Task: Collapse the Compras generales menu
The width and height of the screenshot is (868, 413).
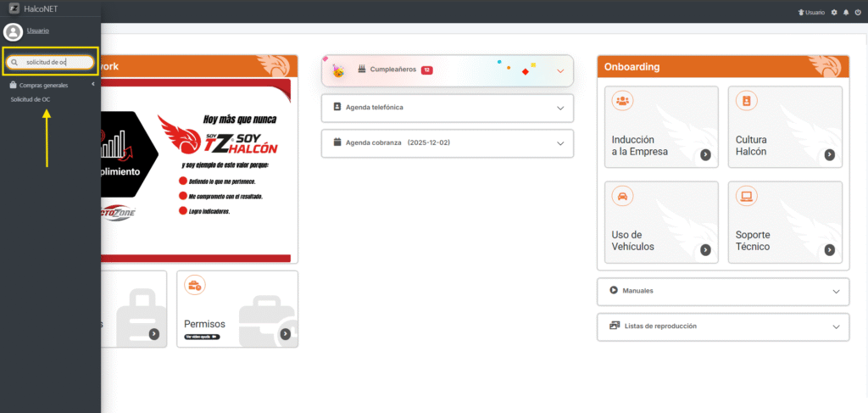Action: point(92,85)
